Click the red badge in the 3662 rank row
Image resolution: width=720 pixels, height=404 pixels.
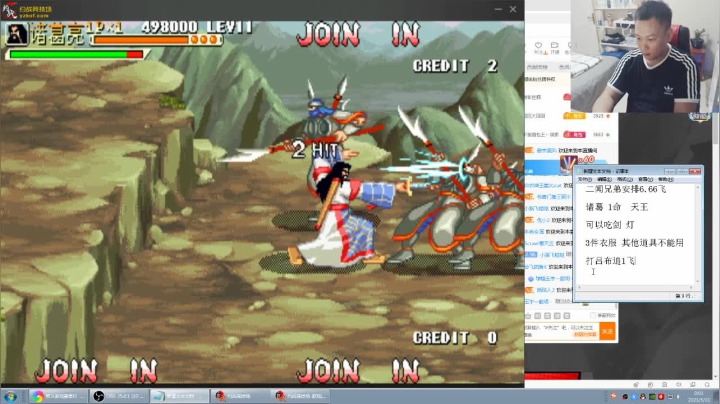(x=574, y=135)
